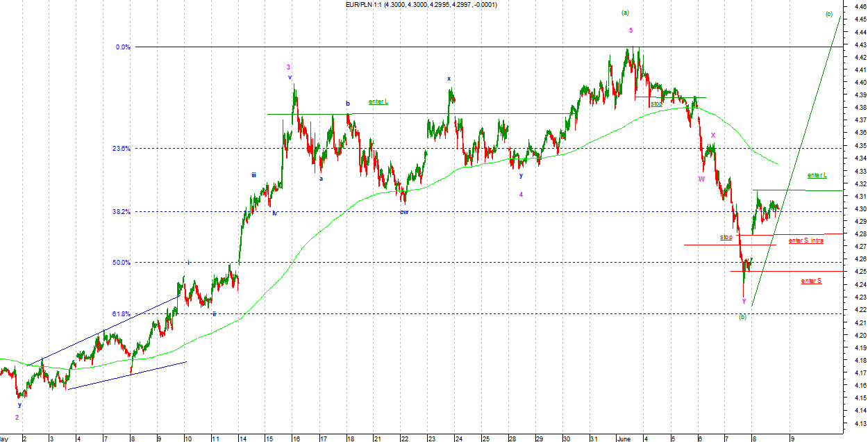Click the green 'stop' label
This screenshot has height=442, width=868.
[656, 104]
